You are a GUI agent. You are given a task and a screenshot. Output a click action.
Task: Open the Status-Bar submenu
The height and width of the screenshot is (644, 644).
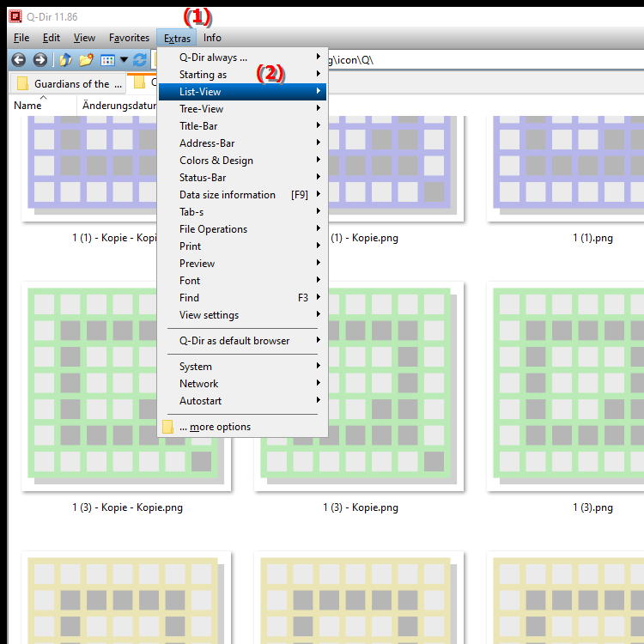pyautogui.click(x=242, y=178)
